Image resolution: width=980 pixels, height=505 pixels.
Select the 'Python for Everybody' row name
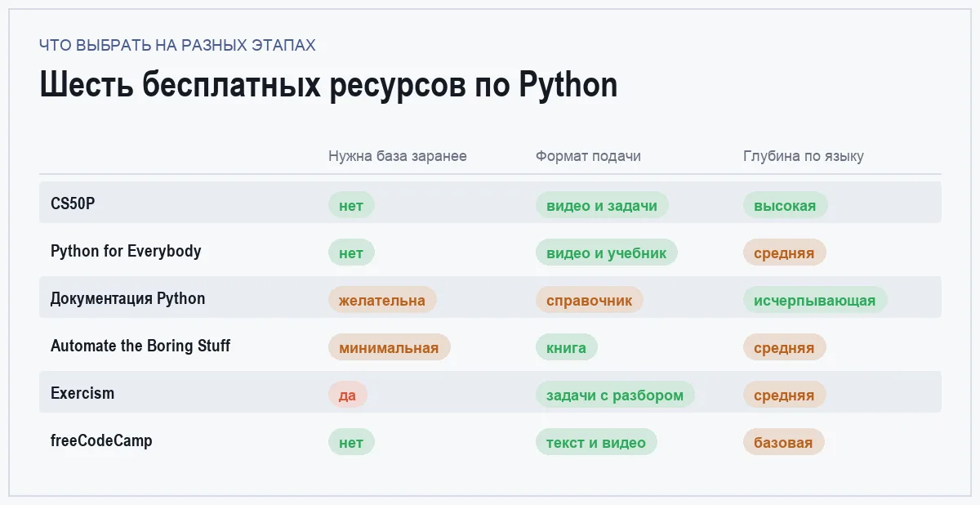click(126, 250)
